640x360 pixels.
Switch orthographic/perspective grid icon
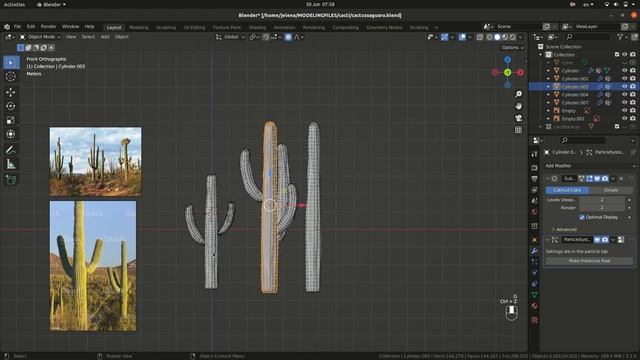coord(518,130)
